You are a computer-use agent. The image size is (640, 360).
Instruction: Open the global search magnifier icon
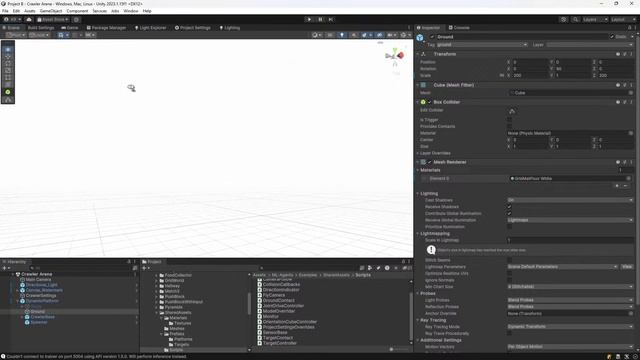point(576,19)
